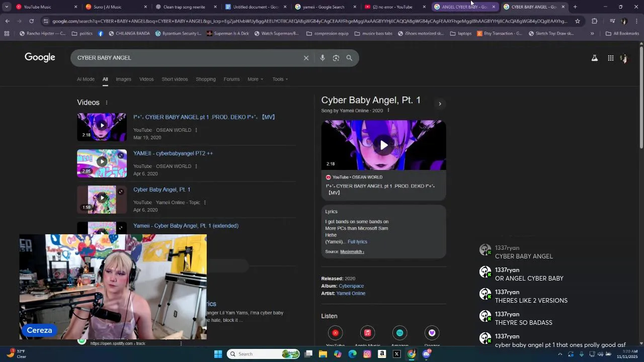
Task: Open Yameii Online artist link
Action: coord(351,294)
